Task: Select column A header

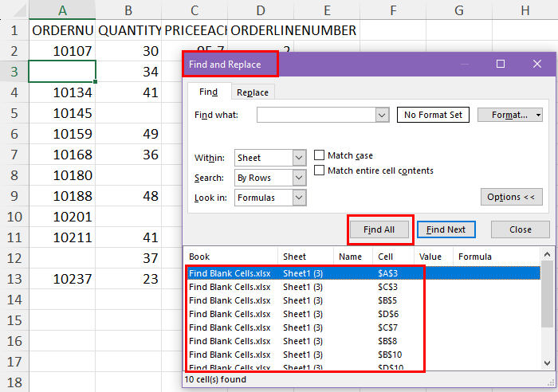Action: click(x=62, y=10)
